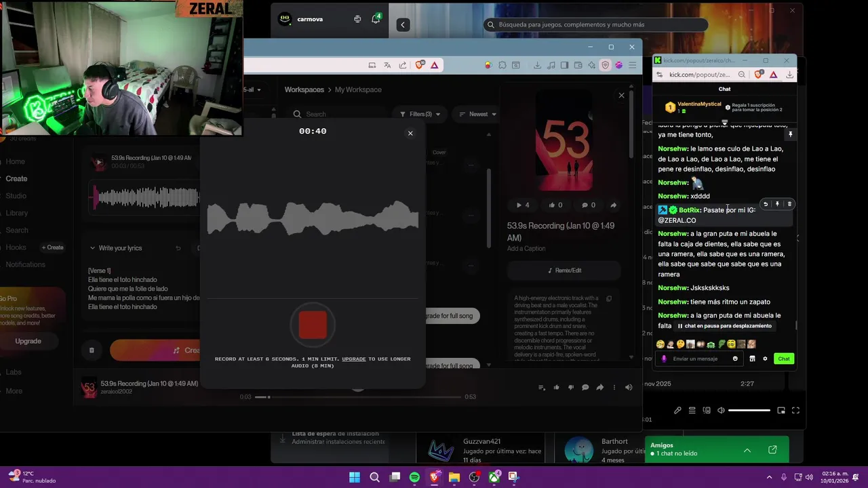The image size is (868, 488).
Task: Open the Filters (3) dropdown
Action: (420, 114)
